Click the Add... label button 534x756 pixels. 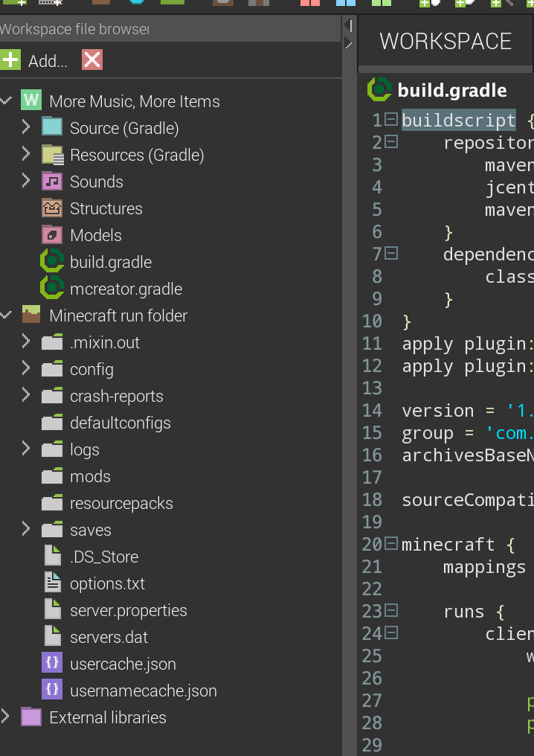pos(48,61)
